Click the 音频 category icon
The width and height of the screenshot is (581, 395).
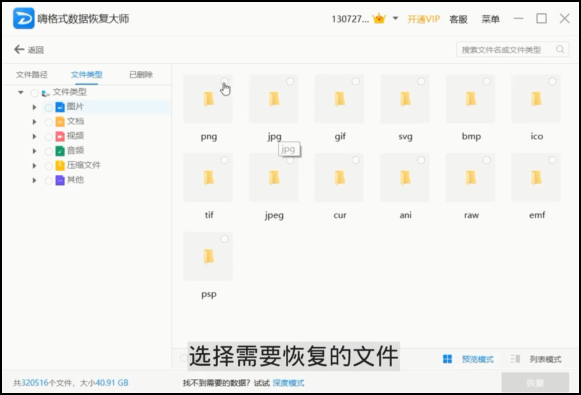(x=60, y=151)
